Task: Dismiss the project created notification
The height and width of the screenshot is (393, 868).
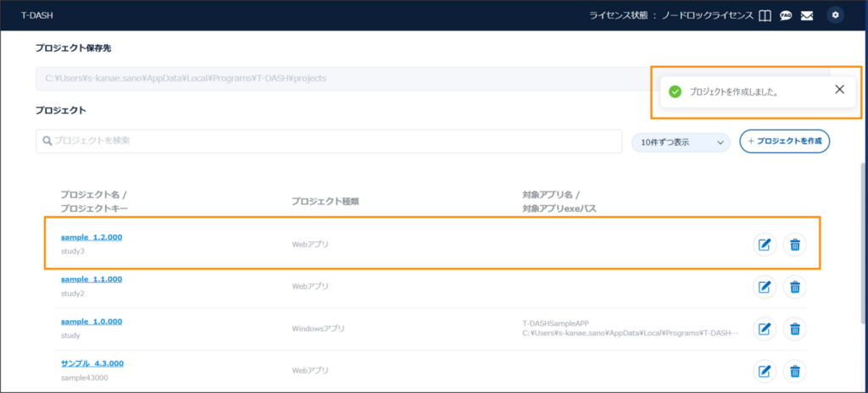Action: (x=839, y=90)
